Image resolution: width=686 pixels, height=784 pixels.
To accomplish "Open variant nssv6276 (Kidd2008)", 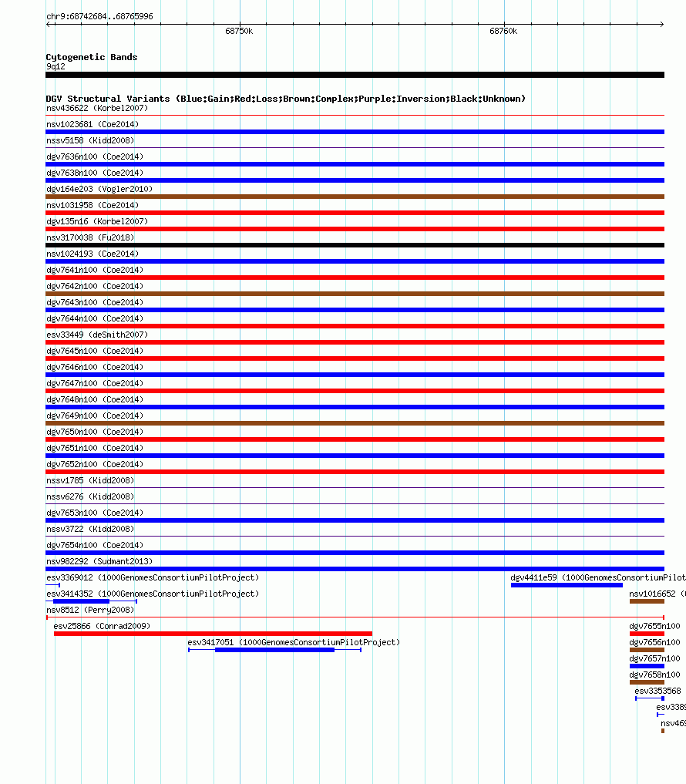I will (x=90, y=496).
